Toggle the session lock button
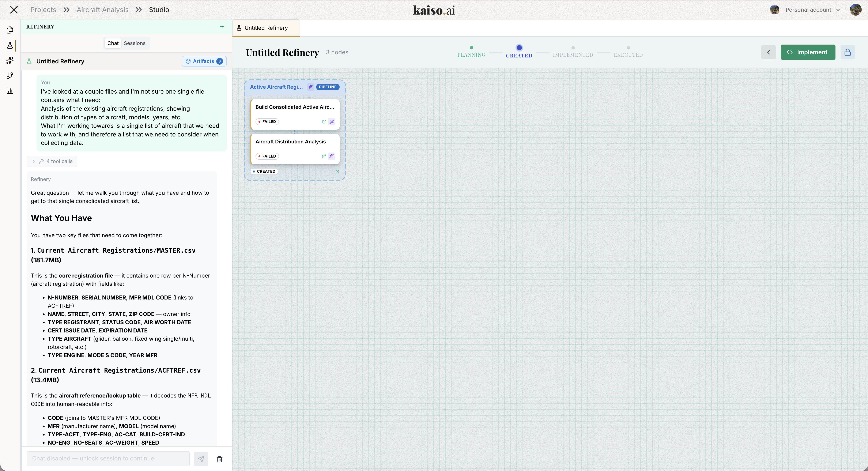 (x=848, y=52)
